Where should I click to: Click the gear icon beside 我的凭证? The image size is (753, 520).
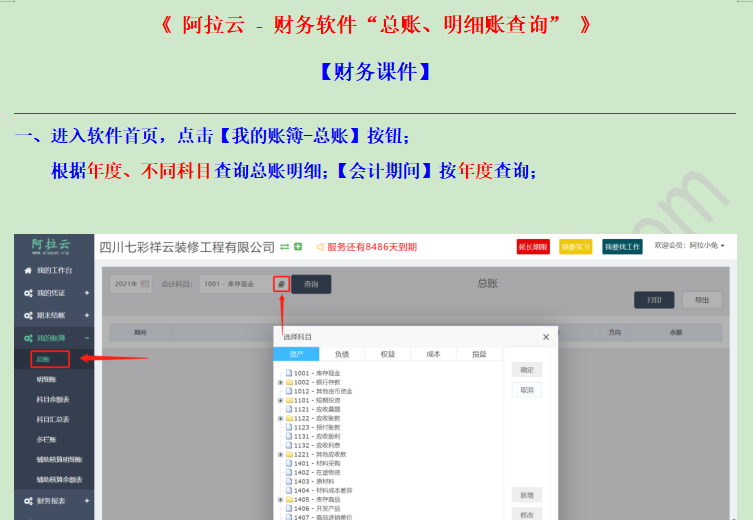coord(28,293)
